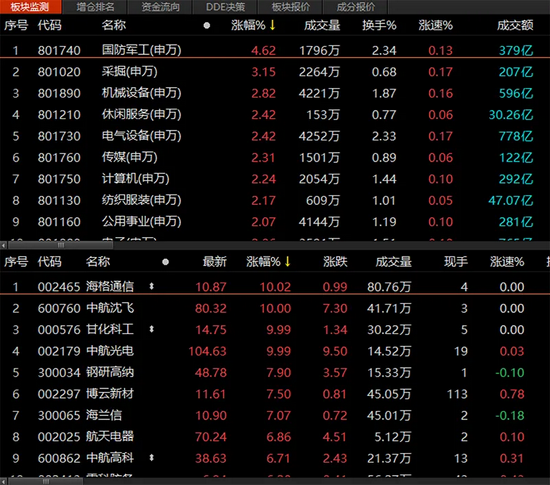Select the 传媒(申万) sector row
This screenshot has height=485, width=550.
coord(275,157)
